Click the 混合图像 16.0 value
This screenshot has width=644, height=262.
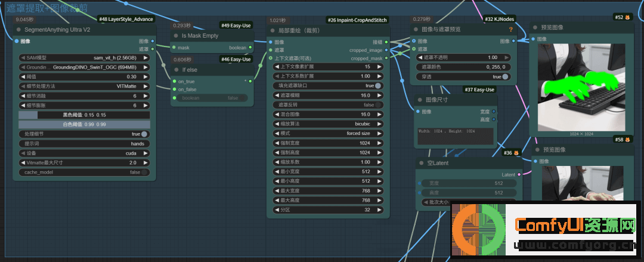[x=365, y=115]
